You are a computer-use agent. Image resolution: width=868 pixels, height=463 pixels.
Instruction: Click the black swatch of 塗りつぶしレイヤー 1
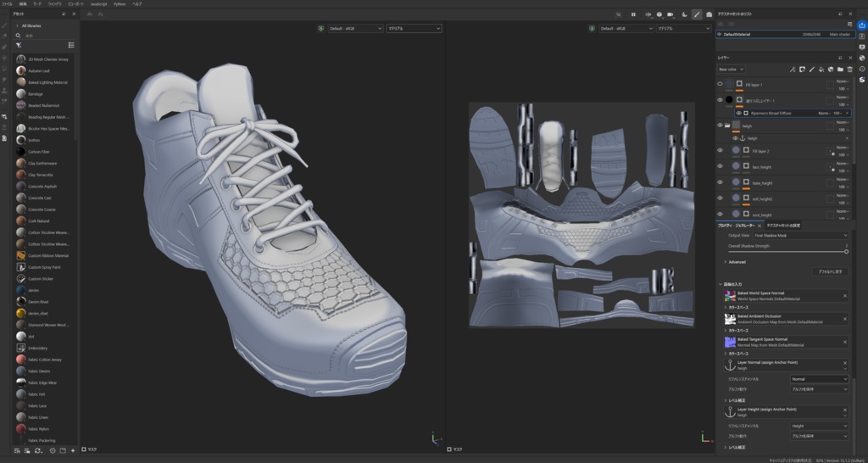tap(729, 100)
